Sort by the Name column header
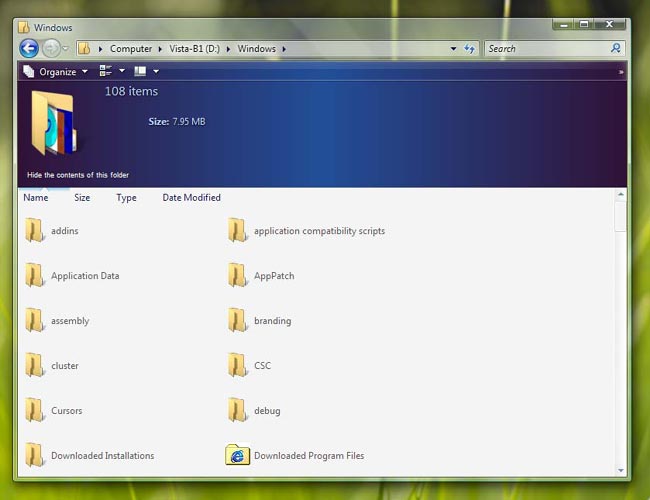Viewport: 650px width, 500px height. 36,198
